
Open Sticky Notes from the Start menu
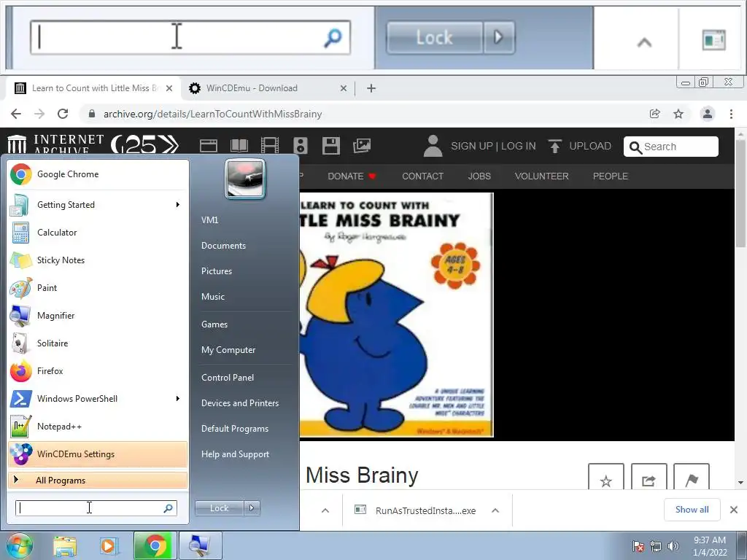(98, 260)
